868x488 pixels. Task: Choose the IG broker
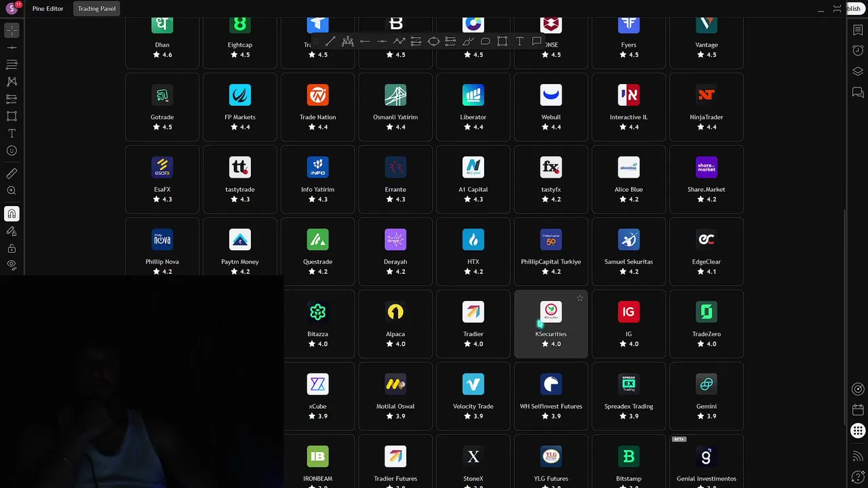629,324
